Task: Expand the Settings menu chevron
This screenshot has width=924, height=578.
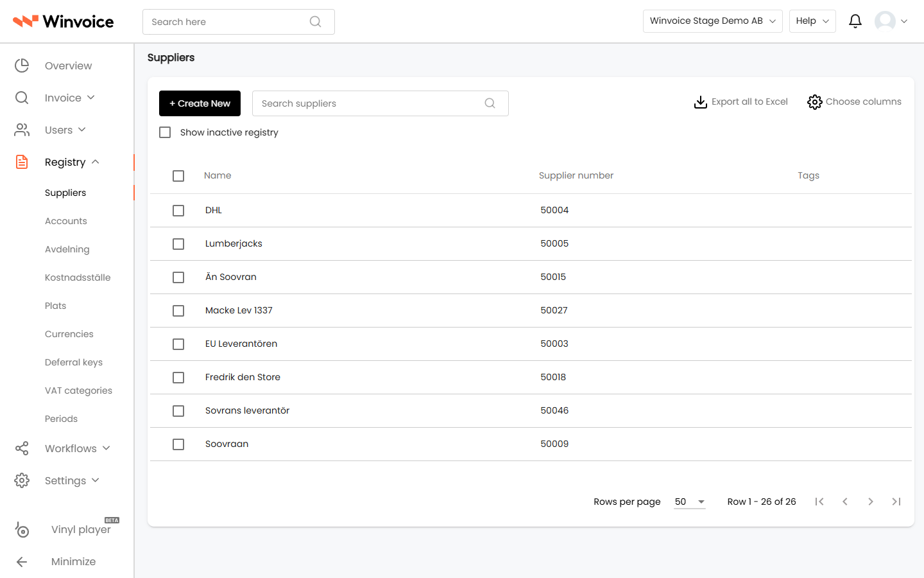Action: [96, 480]
